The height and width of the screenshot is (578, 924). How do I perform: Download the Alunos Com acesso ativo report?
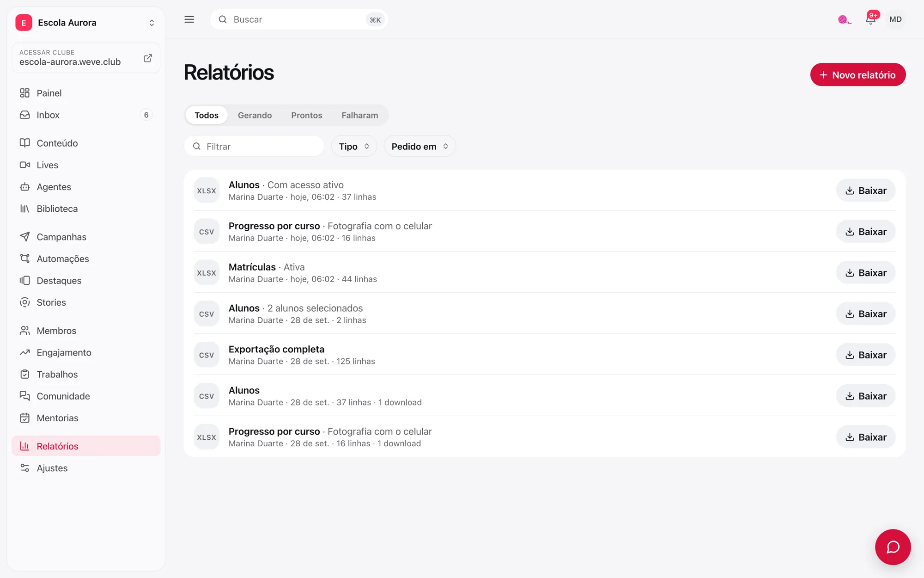(x=865, y=191)
